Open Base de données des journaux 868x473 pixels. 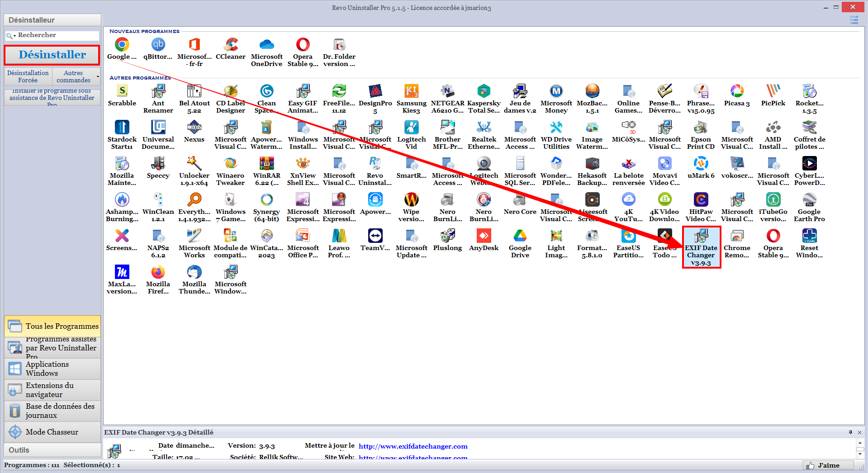(52, 411)
